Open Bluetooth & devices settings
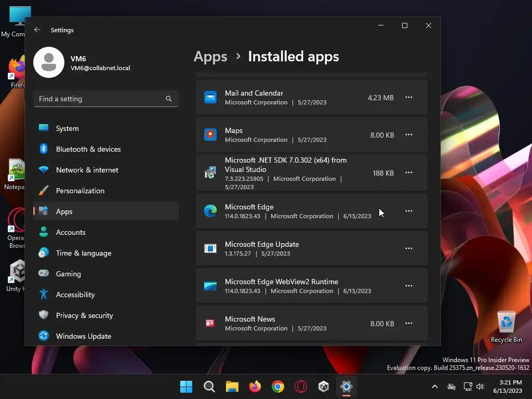The height and width of the screenshot is (399, 532). pos(106,149)
